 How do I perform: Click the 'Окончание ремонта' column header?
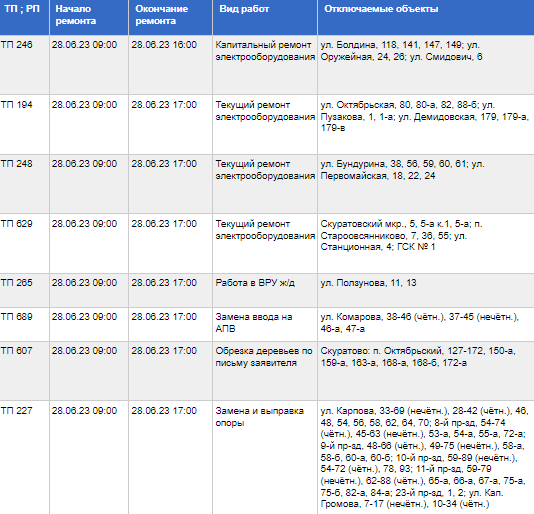(170, 17)
